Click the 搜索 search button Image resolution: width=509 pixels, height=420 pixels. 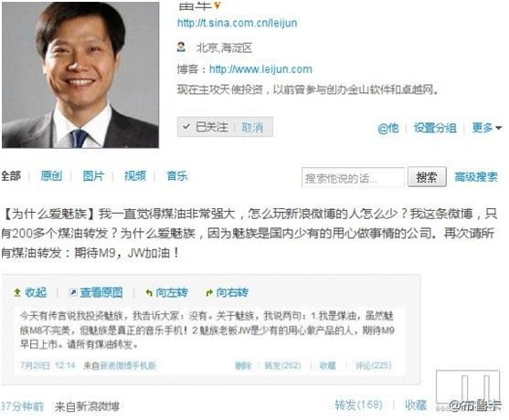point(427,177)
